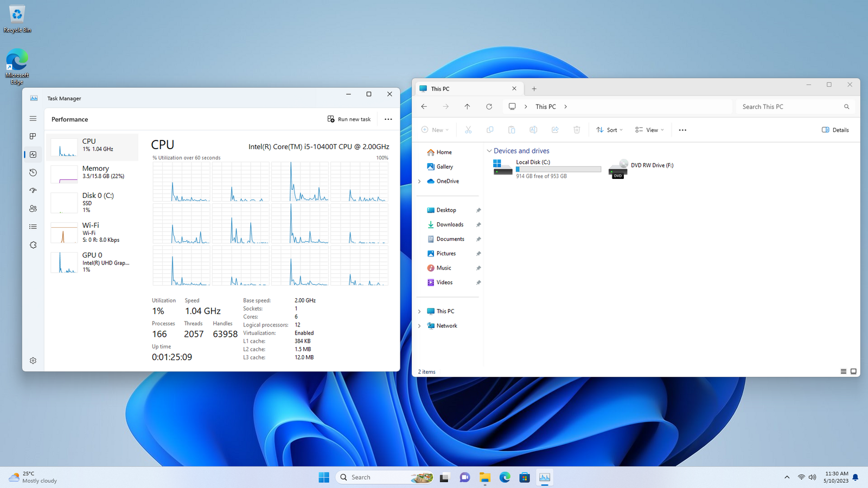The height and width of the screenshot is (488, 868).
Task: Expand the chevron after This PC breadcrumb
Action: click(565, 107)
